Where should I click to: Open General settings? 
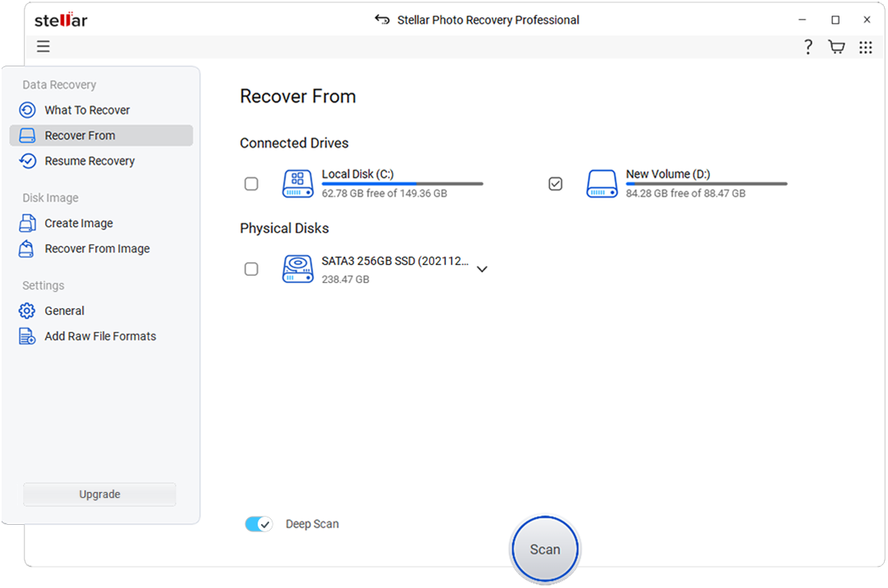pyautogui.click(x=27, y=310)
